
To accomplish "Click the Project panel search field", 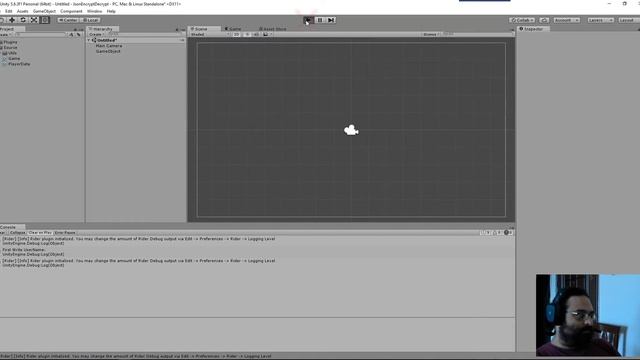I will (40, 35).
